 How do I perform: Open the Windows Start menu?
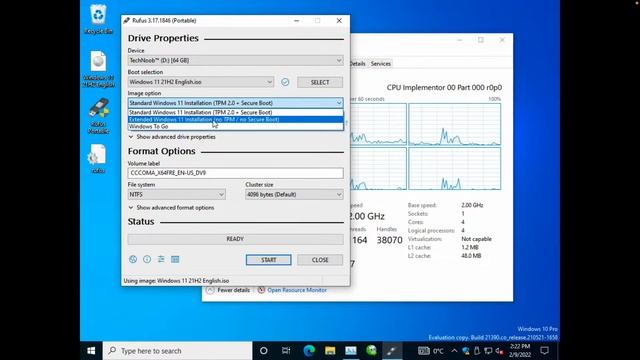pyautogui.click(x=91, y=351)
